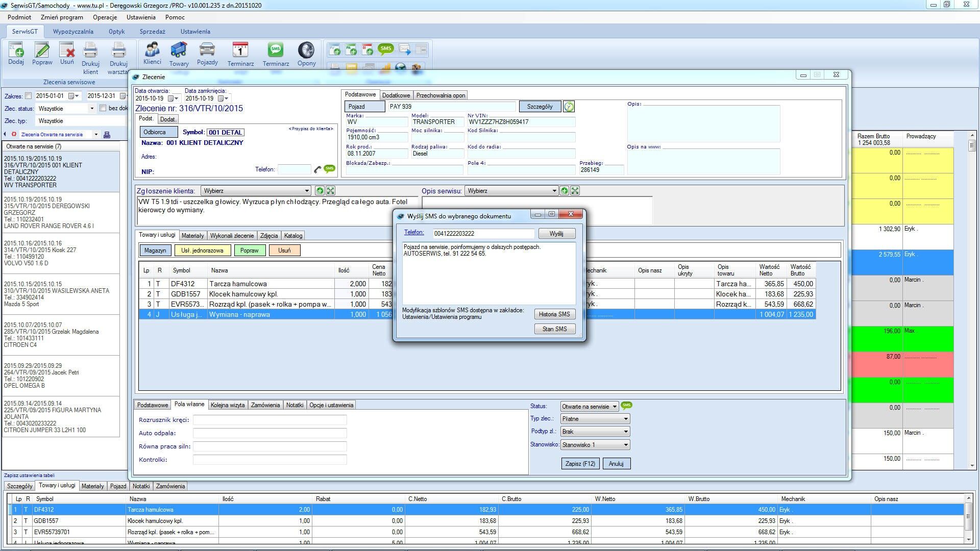Click the Historia SMS button
This screenshot has height=551, width=980.
click(x=554, y=314)
